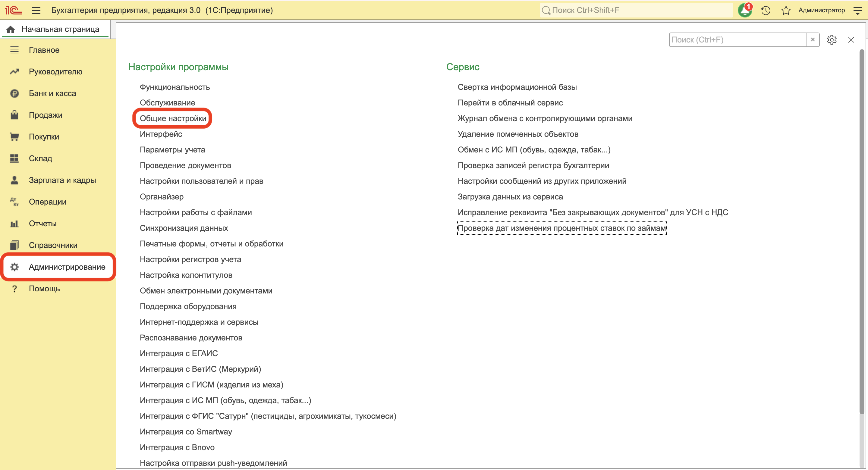
Task: Click the Операции Дт/Кт icon
Action: (x=14, y=202)
